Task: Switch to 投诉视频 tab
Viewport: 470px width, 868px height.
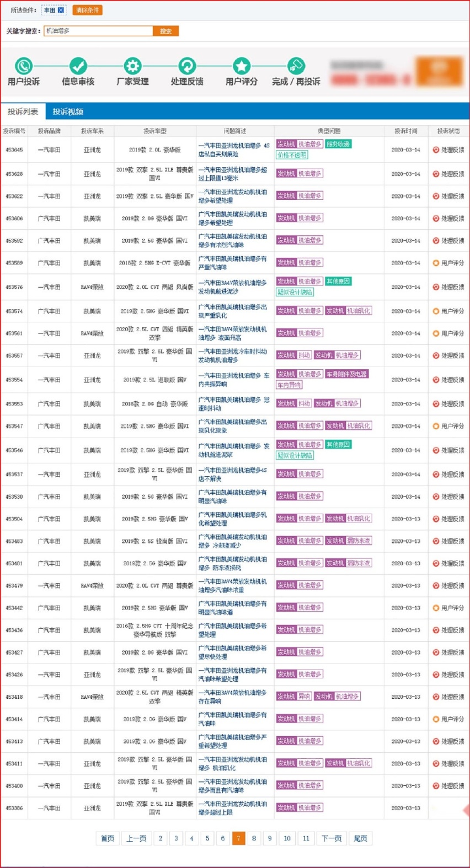Action: tap(68, 111)
